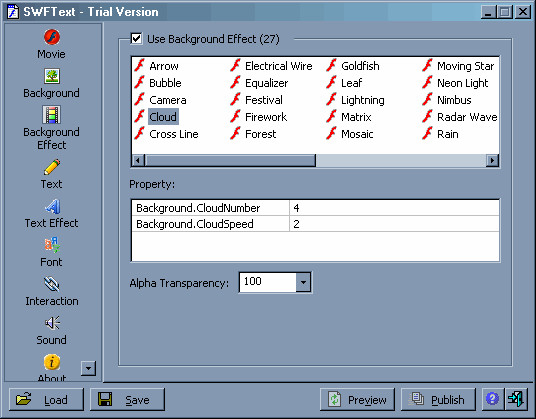536x419 pixels.
Task: Click the flash icon beside Goldfish
Action: coord(331,65)
